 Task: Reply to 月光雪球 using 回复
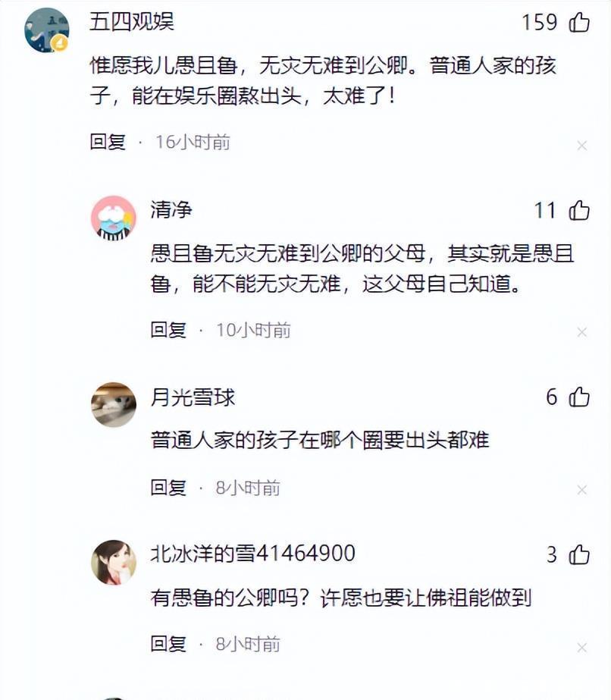click(x=168, y=488)
